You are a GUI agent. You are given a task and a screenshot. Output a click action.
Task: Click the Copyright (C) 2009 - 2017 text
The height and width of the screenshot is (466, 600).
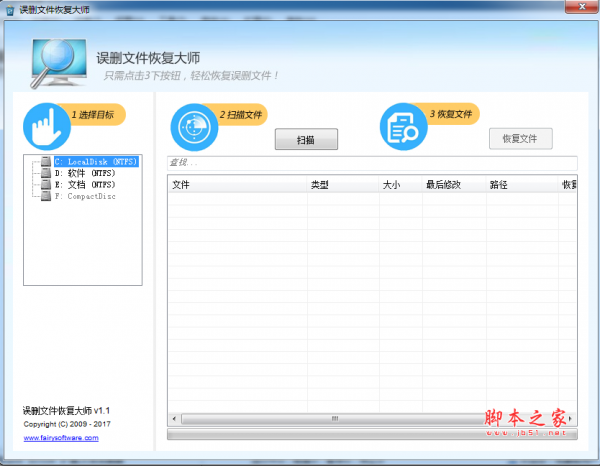click(x=67, y=424)
